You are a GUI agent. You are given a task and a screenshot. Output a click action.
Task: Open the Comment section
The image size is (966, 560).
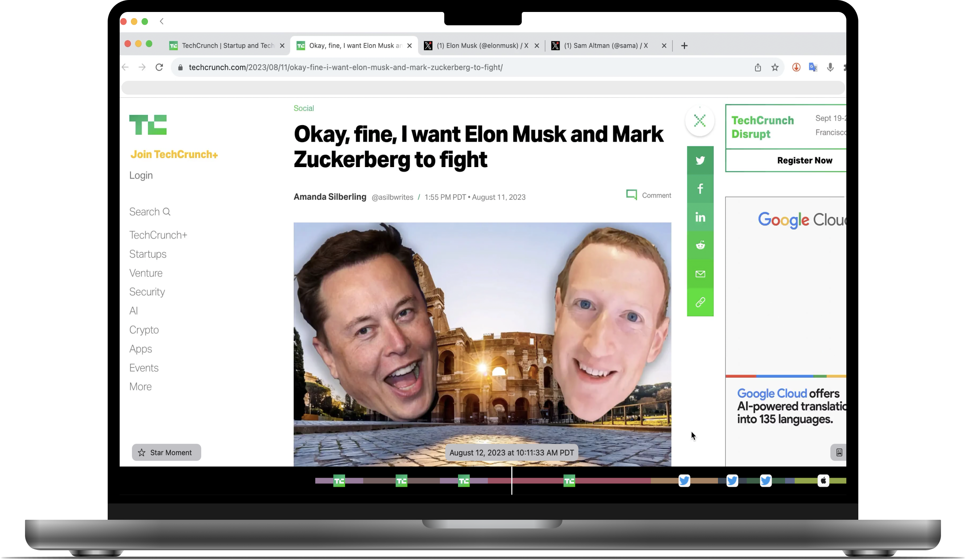point(649,195)
